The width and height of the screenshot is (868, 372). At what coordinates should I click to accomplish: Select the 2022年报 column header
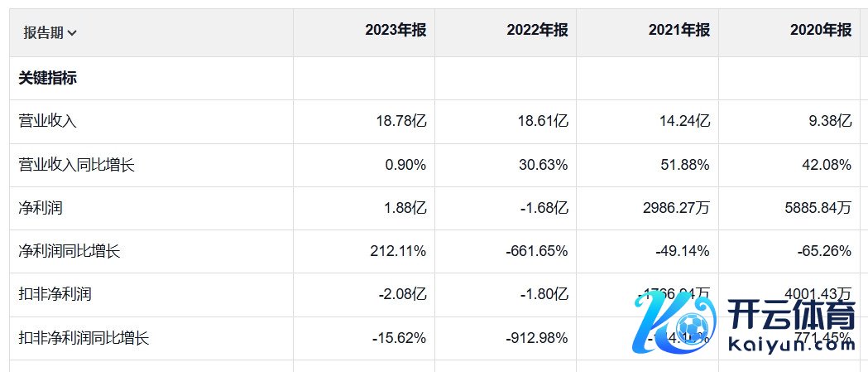537,31
